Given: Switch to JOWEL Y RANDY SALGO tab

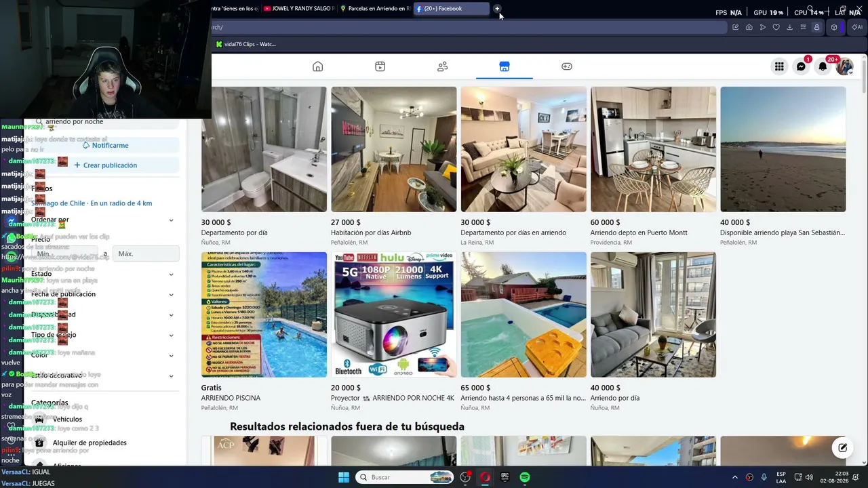Looking at the screenshot, I should 299,9.
